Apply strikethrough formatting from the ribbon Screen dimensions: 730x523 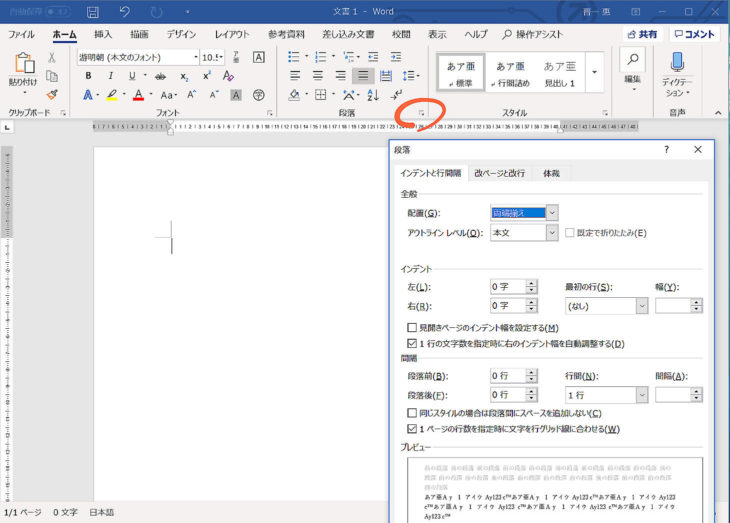tap(160, 76)
